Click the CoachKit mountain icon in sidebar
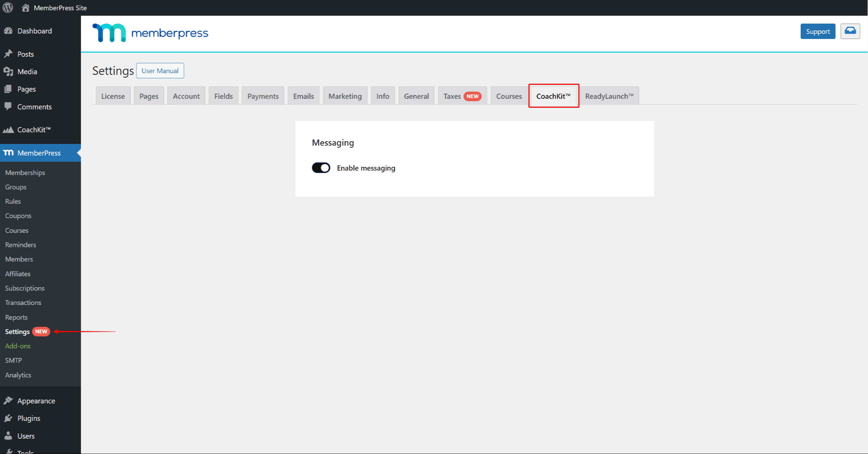The width and height of the screenshot is (868, 454). click(x=8, y=130)
